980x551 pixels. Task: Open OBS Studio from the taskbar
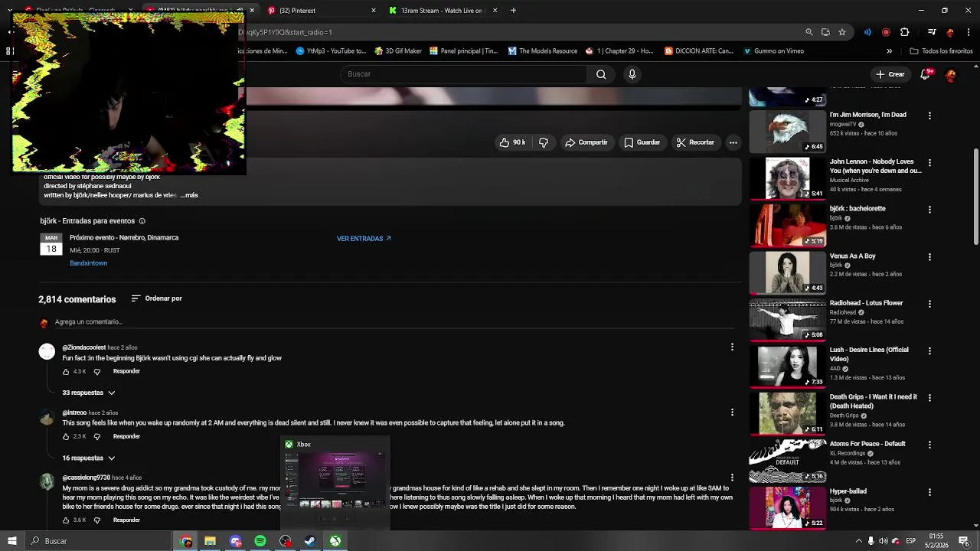(286, 541)
